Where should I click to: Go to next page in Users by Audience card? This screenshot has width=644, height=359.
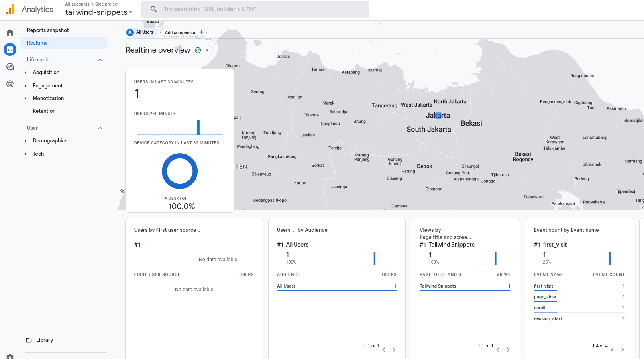tap(394, 350)
